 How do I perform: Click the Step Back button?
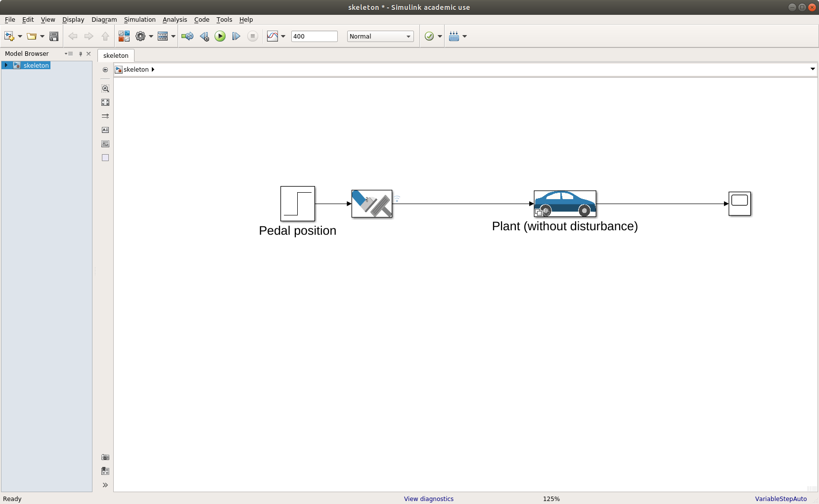click(x=204, y=36)
